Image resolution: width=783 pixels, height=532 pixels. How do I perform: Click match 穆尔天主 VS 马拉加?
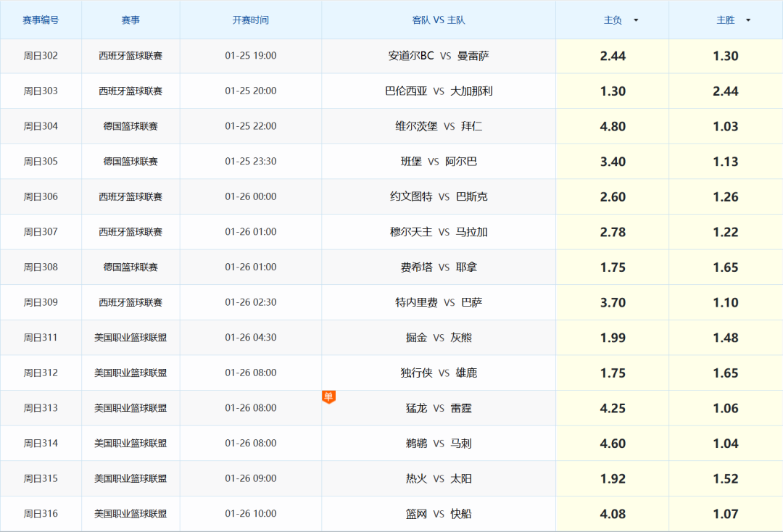point(439,232)
